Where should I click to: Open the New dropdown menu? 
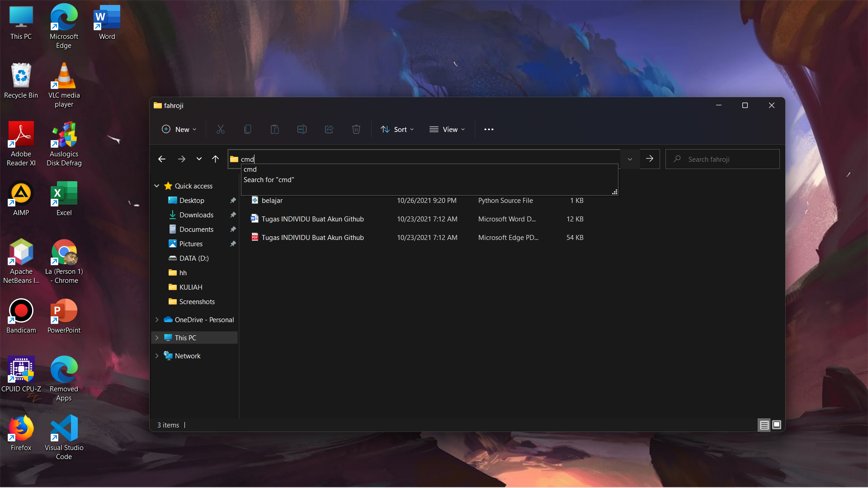[179, 129]
